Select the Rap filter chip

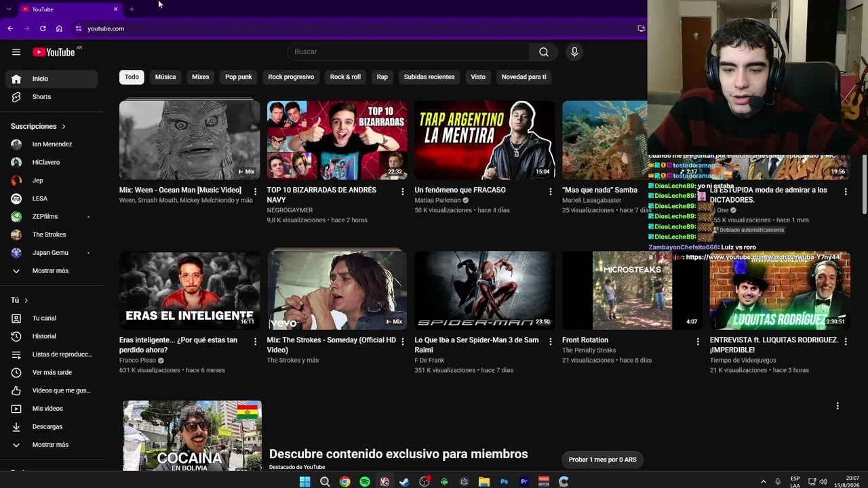click(x=382, y=77)
